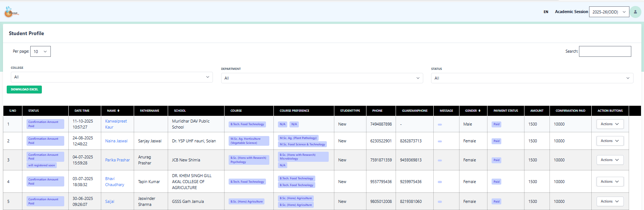Sort the table by Gender column
Viewport: 644px width, 210px height.
pos(473,111)
